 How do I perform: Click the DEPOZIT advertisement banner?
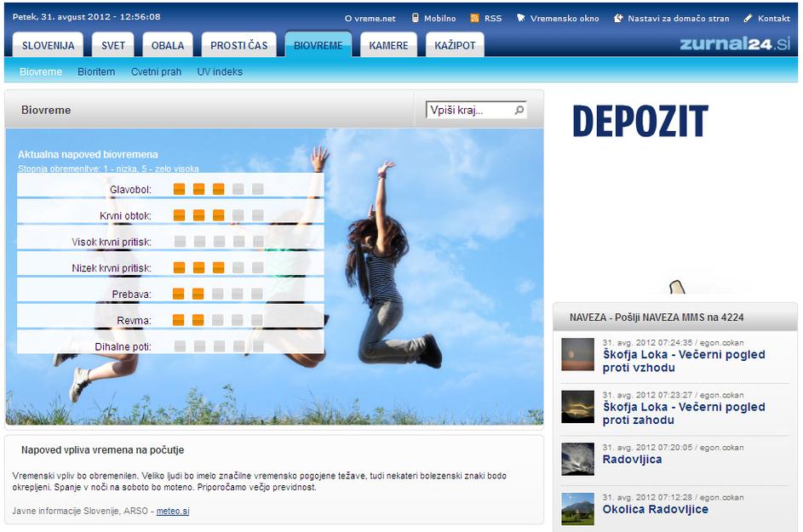tap(640, 123)
